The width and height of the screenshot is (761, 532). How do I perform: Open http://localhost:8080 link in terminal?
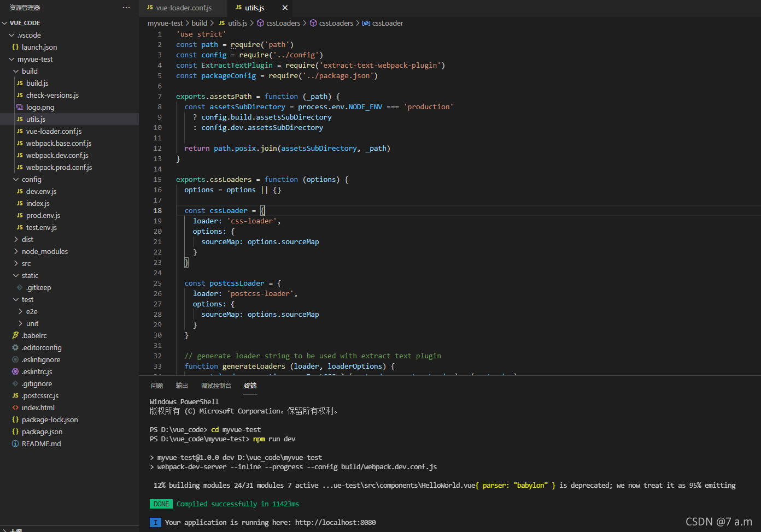point(336,523)
